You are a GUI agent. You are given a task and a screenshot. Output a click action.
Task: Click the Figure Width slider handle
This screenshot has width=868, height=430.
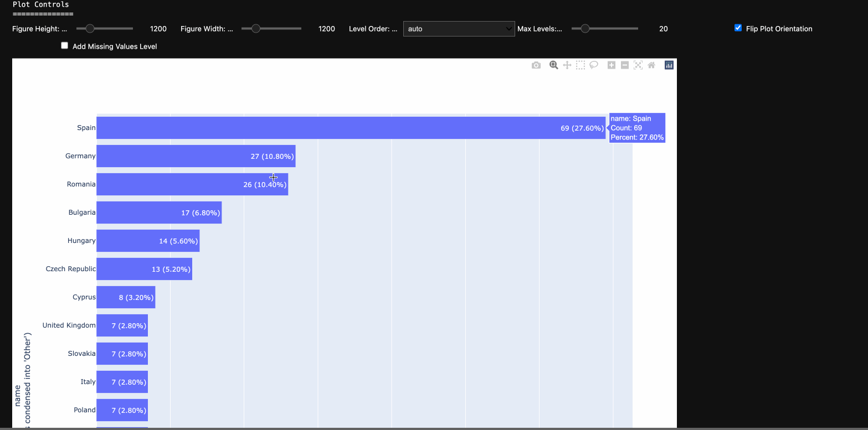255,29
